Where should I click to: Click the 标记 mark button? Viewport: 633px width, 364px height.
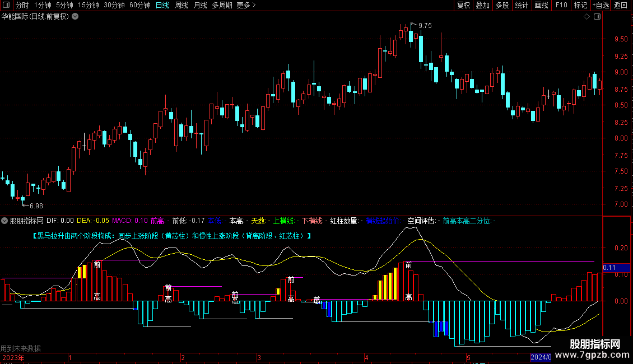[x=580, y=5]
